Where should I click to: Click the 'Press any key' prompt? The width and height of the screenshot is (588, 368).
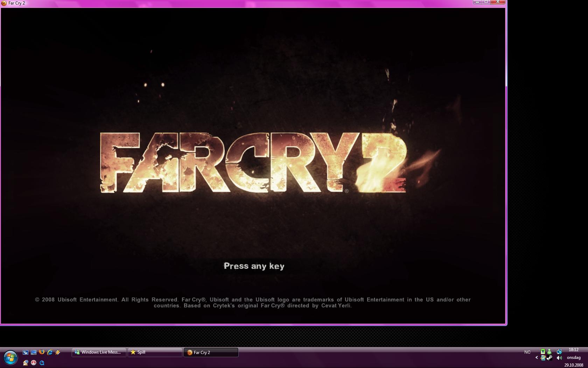(254, 266)
